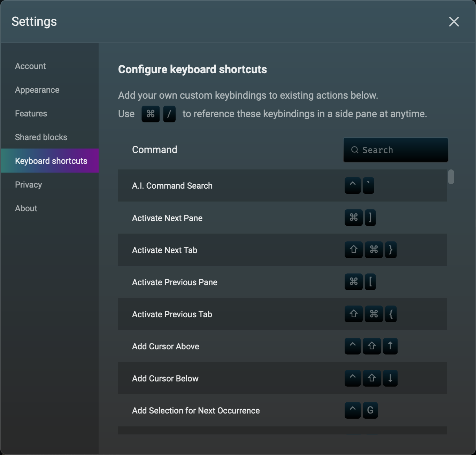Click the up arrow key for Add Cursor Above
The width and height of the screenshot is (476, 455).
[390, 346]
